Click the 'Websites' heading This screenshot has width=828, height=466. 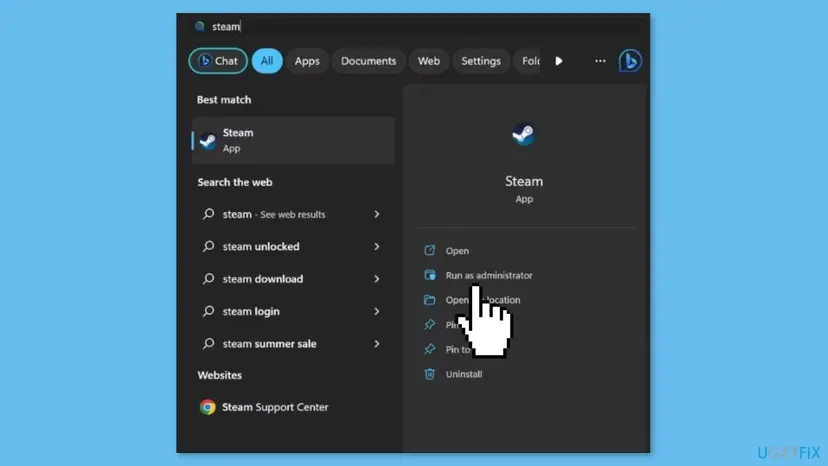220,375
